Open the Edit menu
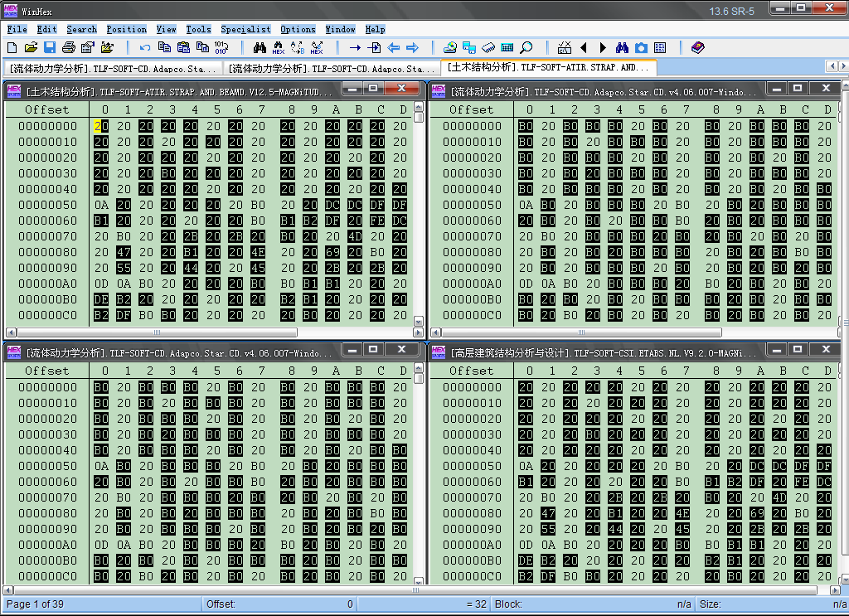849x616 pixels. pos(46,29)
